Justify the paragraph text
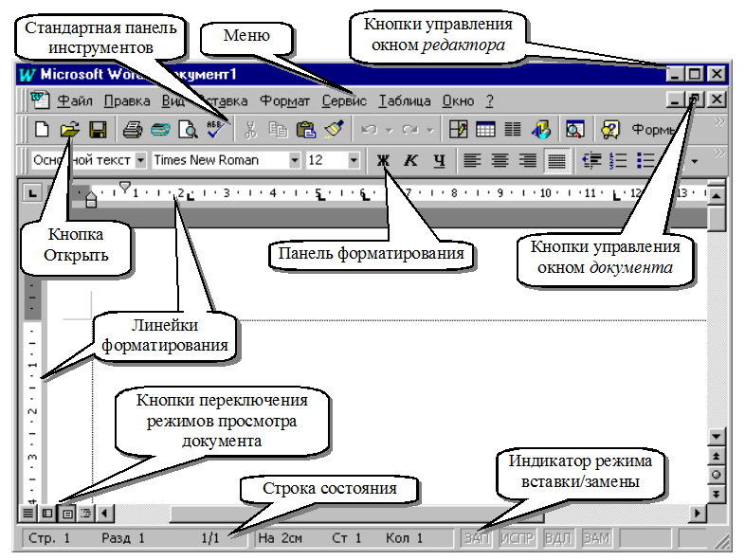Image resolution: width=745 pixels, height=560 pixels. click(x=556, y=160)
